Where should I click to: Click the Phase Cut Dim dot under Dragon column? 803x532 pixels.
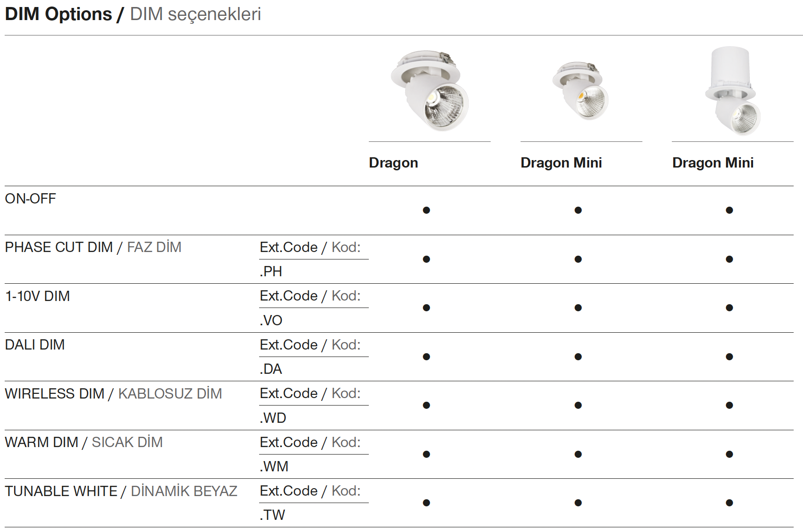[x=426, y=259]
